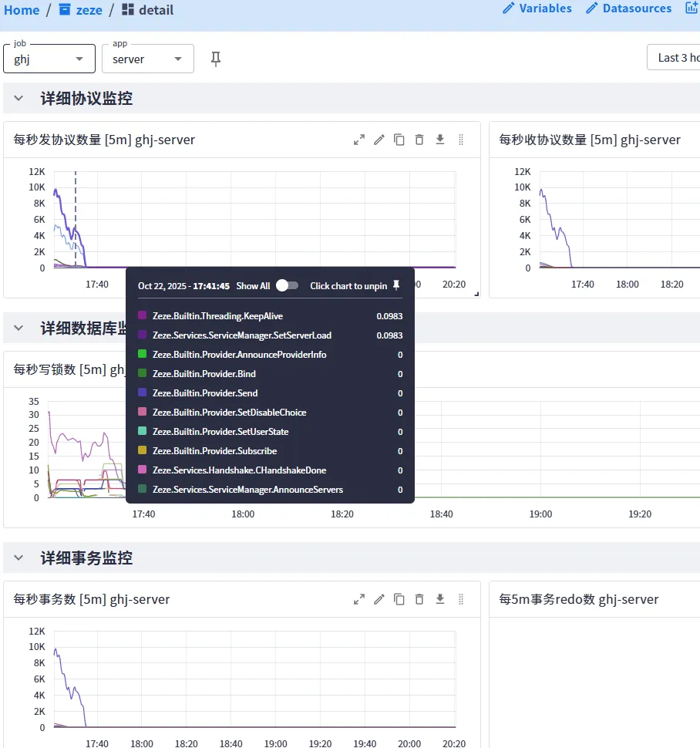Expand 每秒事务数 panel to fullscreen

pos(359,599)
